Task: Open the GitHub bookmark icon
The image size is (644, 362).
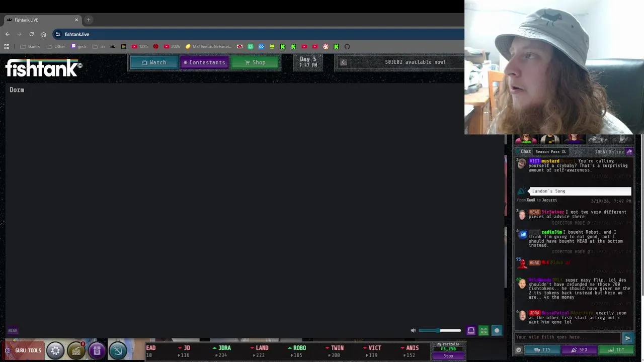Action: (x=347, y=47)
